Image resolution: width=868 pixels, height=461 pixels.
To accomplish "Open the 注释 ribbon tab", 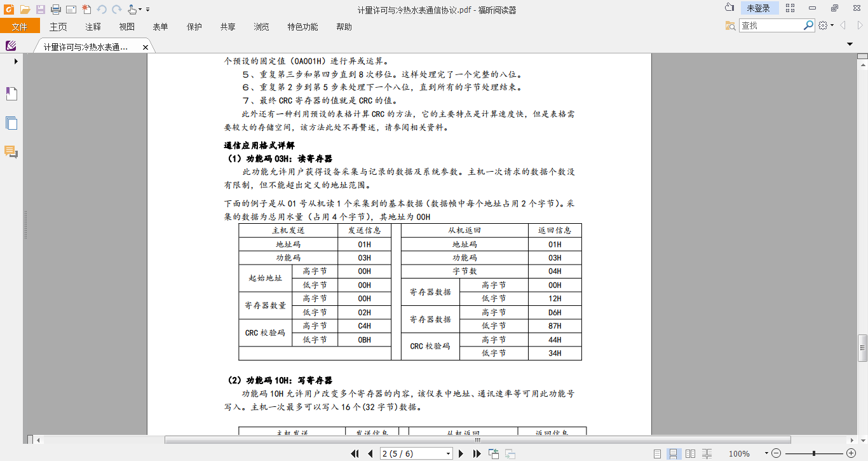I will [x=93, y=27].
